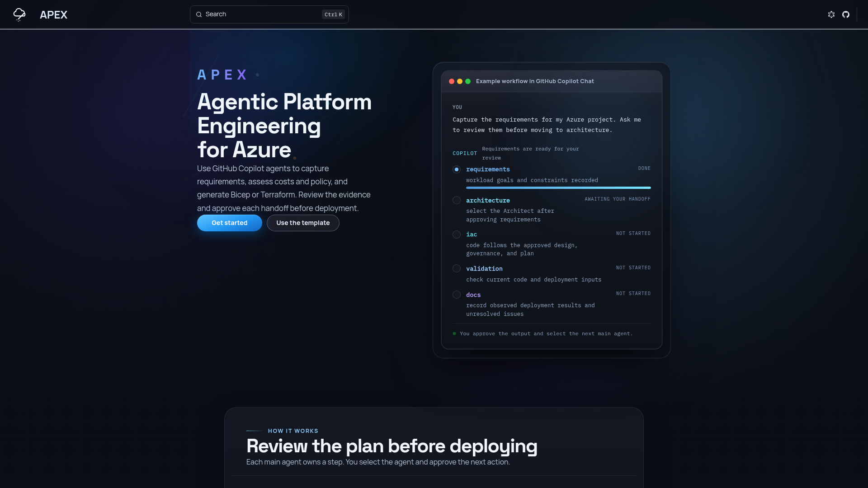Select the iac step radio circle
Image resolution: width=868 pixels, height=488 pixels.
coord(457,235)
